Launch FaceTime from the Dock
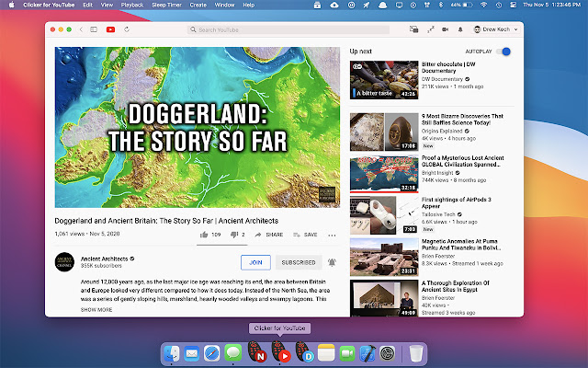Image resolution: width=588 pixels, height=368 pixels. [347, 353]
